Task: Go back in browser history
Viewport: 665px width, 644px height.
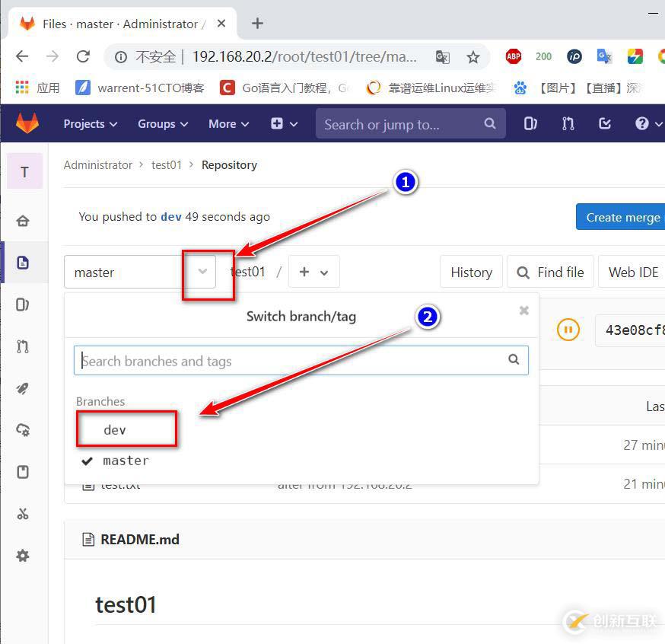Action: (x=22, y=56)
